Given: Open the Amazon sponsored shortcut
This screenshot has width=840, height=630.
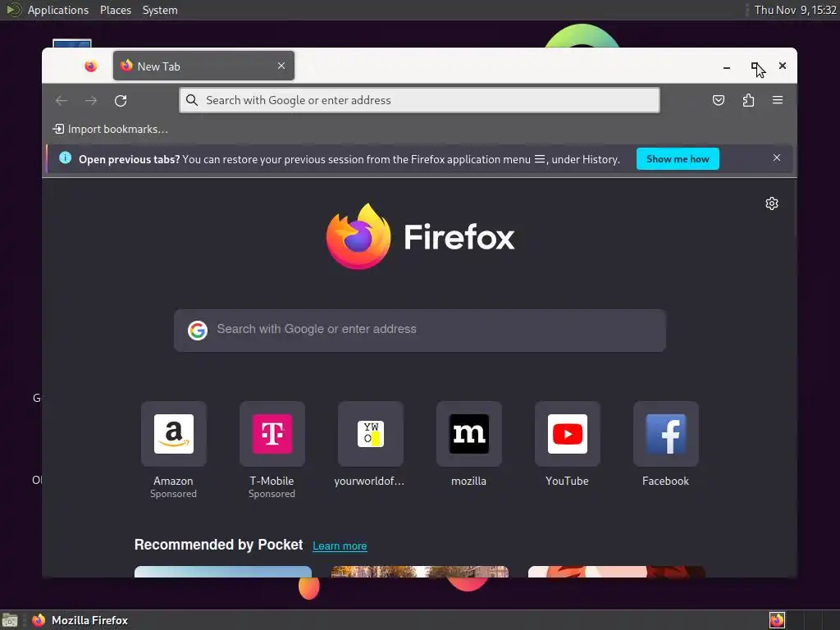Looking at the screenshot, I should tap(174, 434).
